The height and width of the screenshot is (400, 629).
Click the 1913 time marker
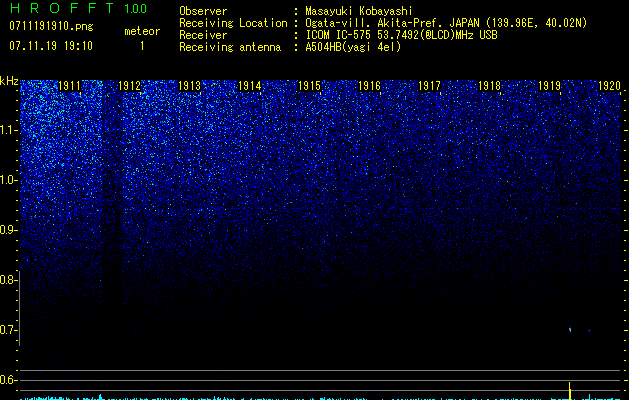189,86
